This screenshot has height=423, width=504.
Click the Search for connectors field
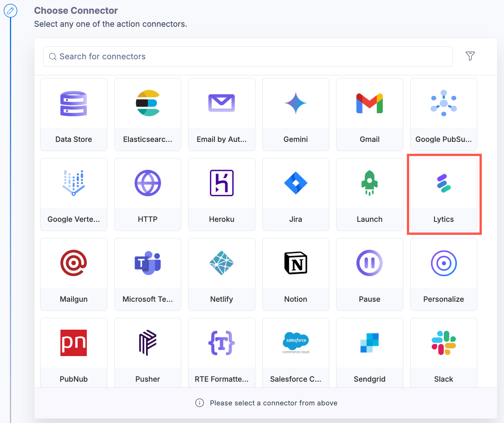point(248,57)
